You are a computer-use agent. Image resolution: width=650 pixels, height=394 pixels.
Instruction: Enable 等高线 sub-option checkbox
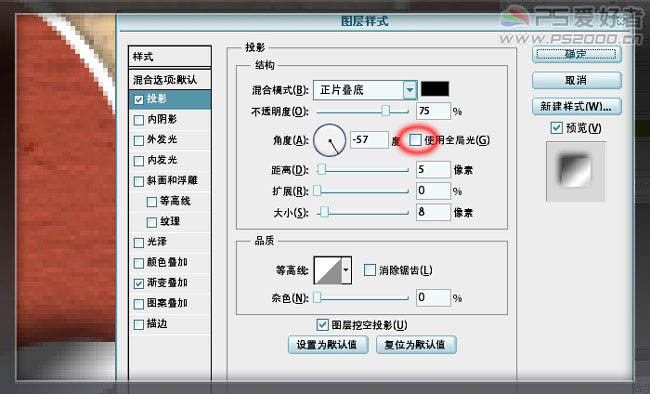tap(152, 202)
